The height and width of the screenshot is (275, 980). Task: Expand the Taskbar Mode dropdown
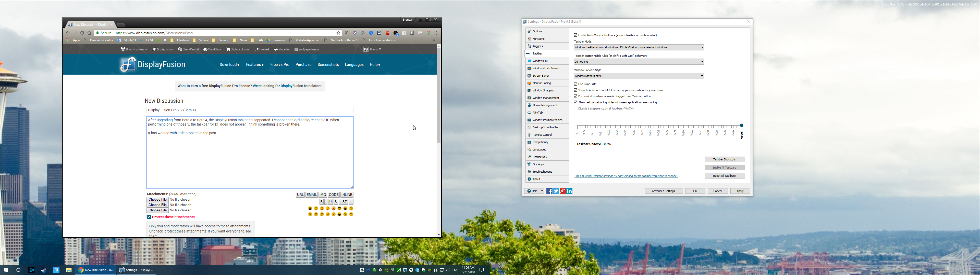pos(639,47)
